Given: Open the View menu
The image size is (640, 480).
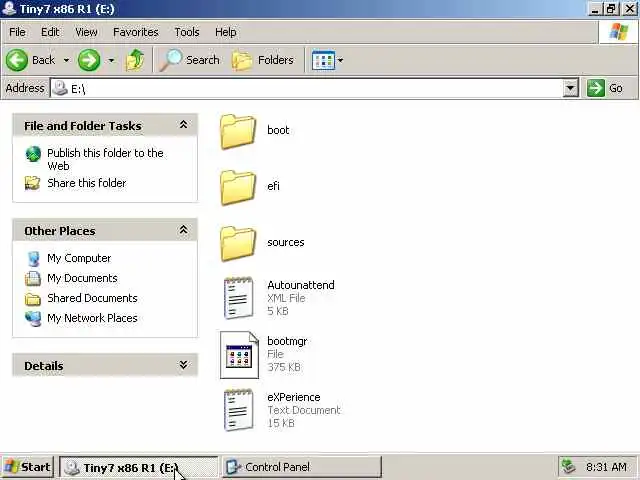Looking at the screenshot, I should (x=86, y=32).
